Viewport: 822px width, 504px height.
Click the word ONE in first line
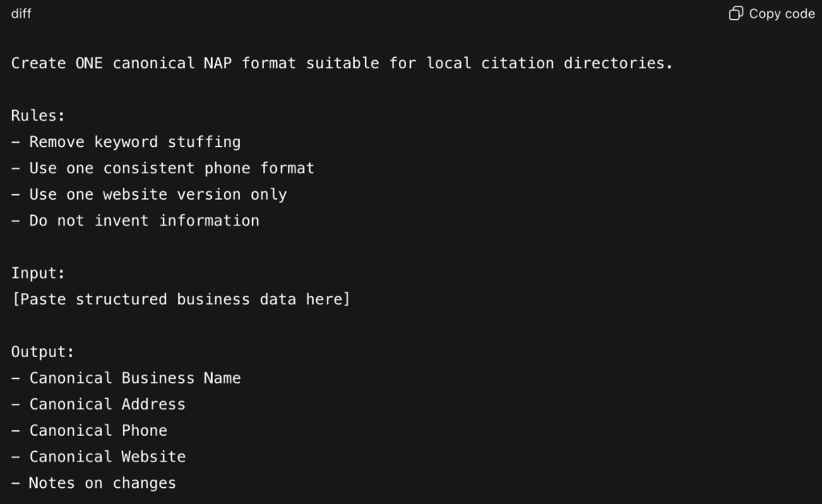89,63
